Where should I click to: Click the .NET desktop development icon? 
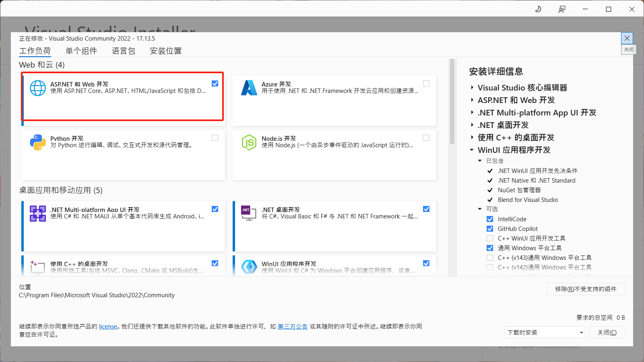[x=249, y=213]
